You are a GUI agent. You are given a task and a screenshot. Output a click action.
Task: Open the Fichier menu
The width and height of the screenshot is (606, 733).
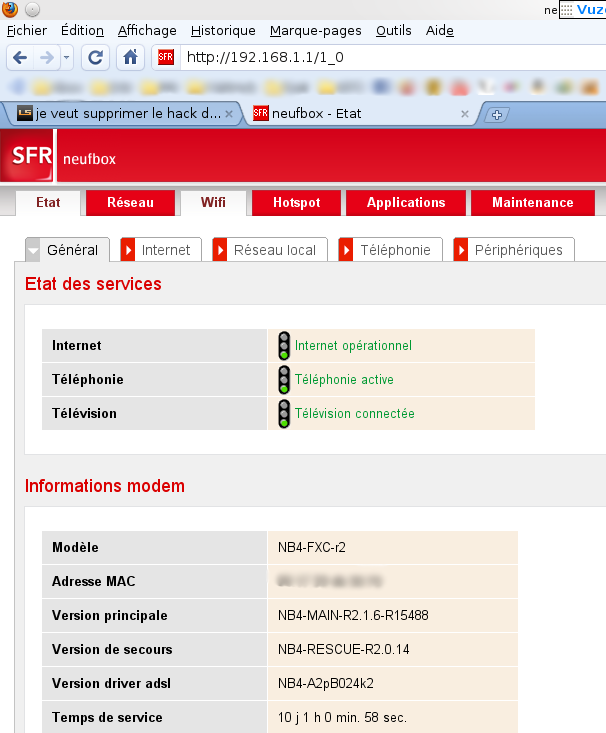click(27, 31)
